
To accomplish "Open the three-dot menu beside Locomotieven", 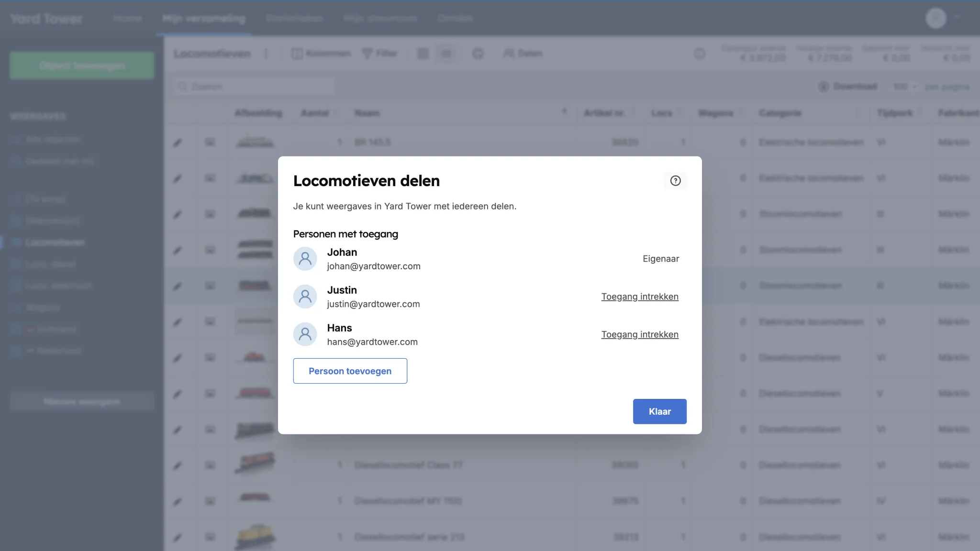I will click(266, 54).
